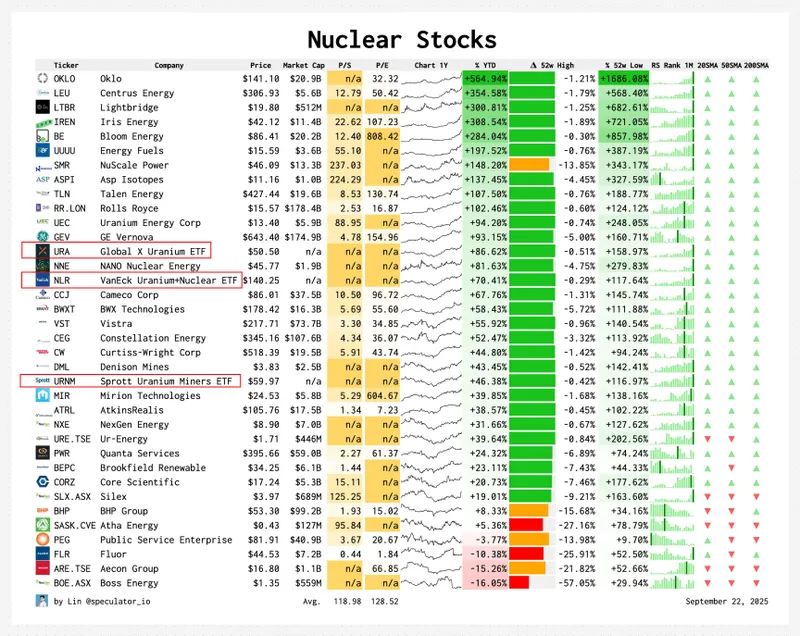
Task: Click FLR red 52w High bar
Action: (x=526, y=554)
